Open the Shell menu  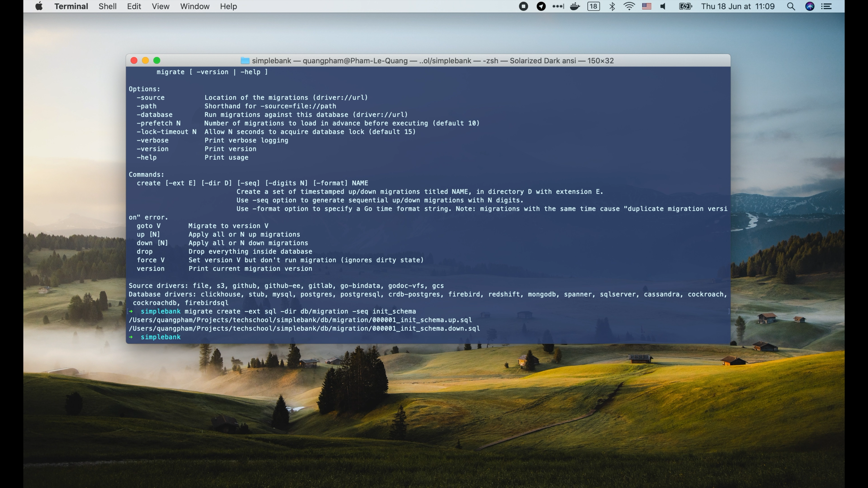click(x=108, y=6)
